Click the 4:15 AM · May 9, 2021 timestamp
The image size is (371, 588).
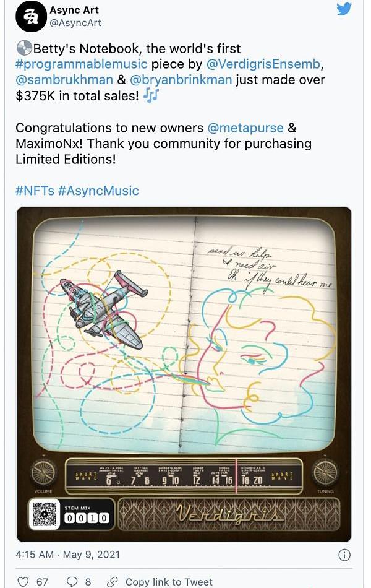tap(68, 554)
